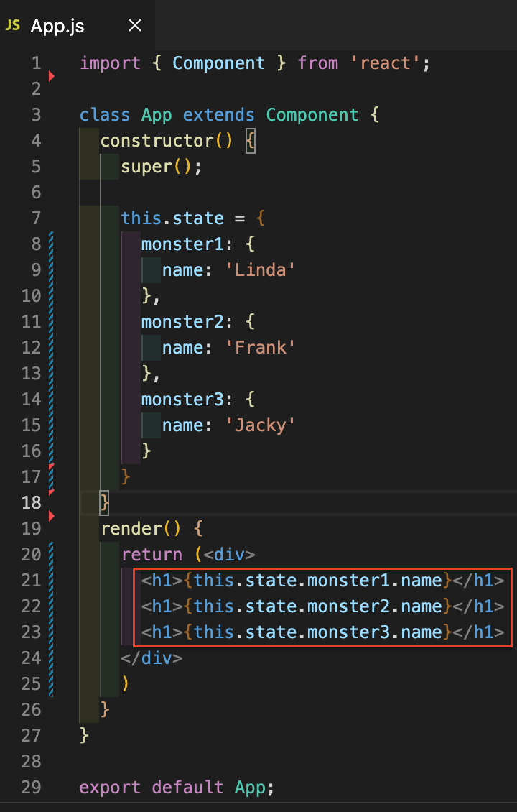The image size is (517, 812).
Task: Click the 'class' keyword on line 3
Action: [105, 114]
